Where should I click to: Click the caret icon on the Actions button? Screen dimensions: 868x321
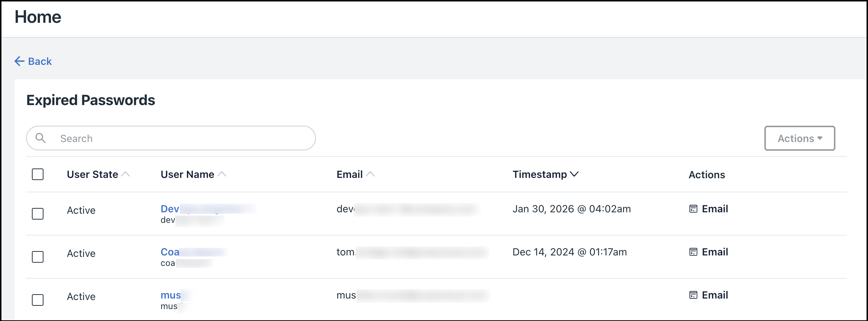(x=820, y=138)
